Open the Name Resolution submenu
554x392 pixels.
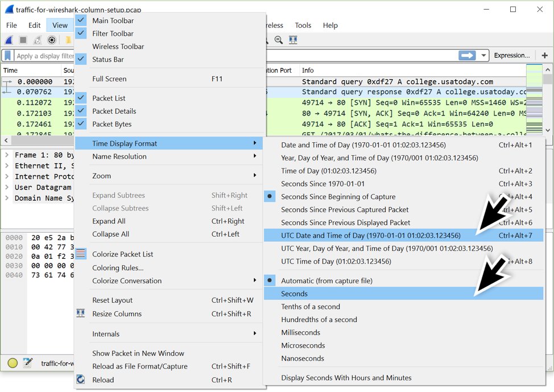point(170,156)
